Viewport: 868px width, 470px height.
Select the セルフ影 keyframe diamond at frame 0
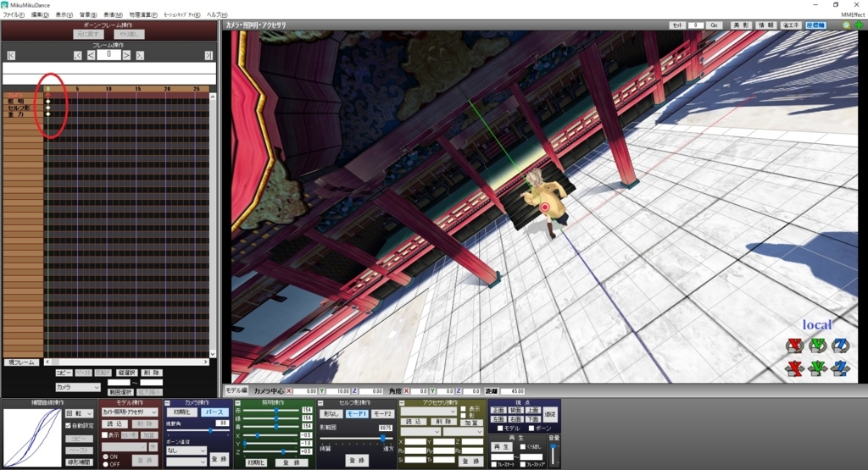point(48,108)
